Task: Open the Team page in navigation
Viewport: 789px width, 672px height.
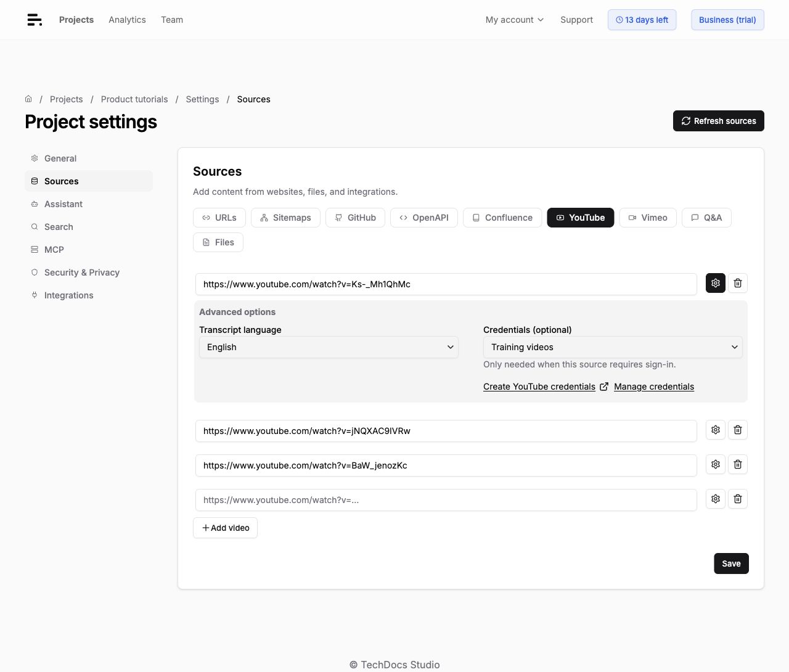Action: coord(172,20)
